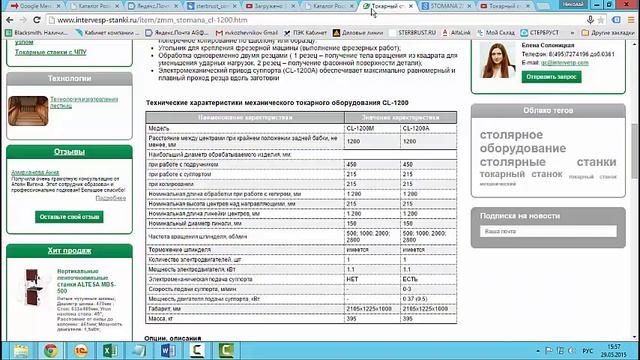Open the Другие закладки folder
The width and height of the screenshot is (640, 360).
(x=608, y=33)
